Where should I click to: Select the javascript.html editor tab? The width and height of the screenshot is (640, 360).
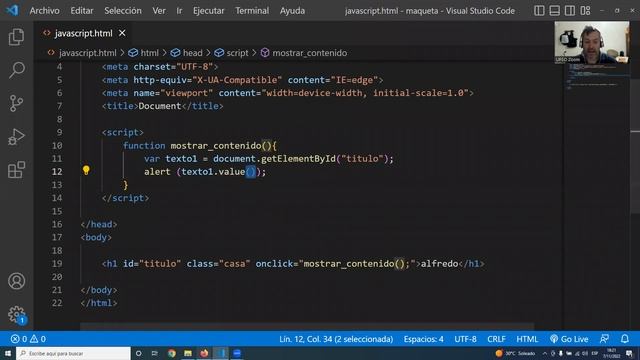pos(83,33)
